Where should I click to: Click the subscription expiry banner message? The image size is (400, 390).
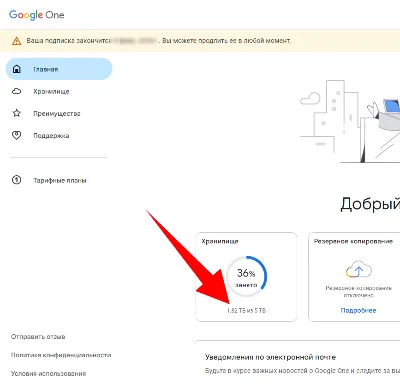[159, 41]
